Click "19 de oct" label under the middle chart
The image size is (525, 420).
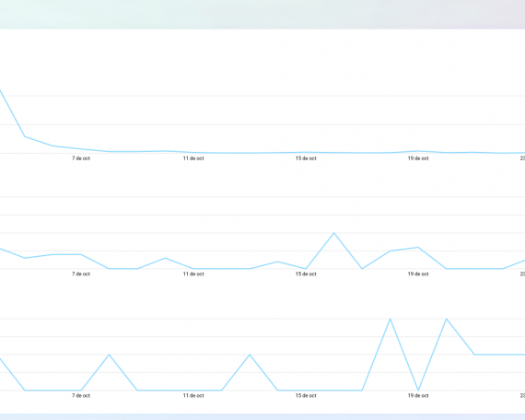(x=418, y=274)
